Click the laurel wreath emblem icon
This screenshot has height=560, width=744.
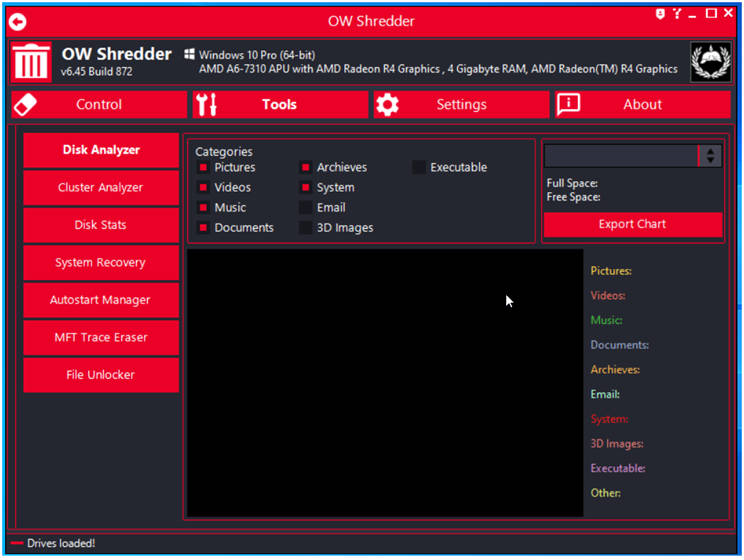(710, 62)
